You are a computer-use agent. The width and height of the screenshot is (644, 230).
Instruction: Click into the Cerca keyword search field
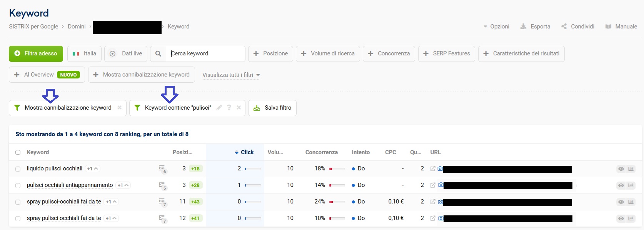click(x=206, y=54)
